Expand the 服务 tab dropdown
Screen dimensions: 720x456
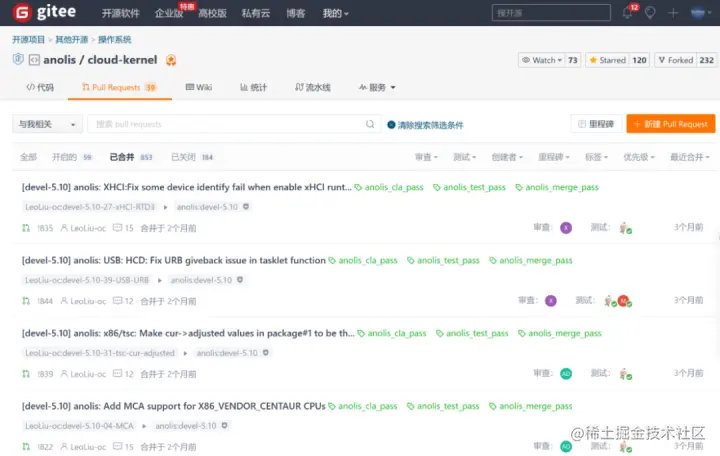pos(377,87)
